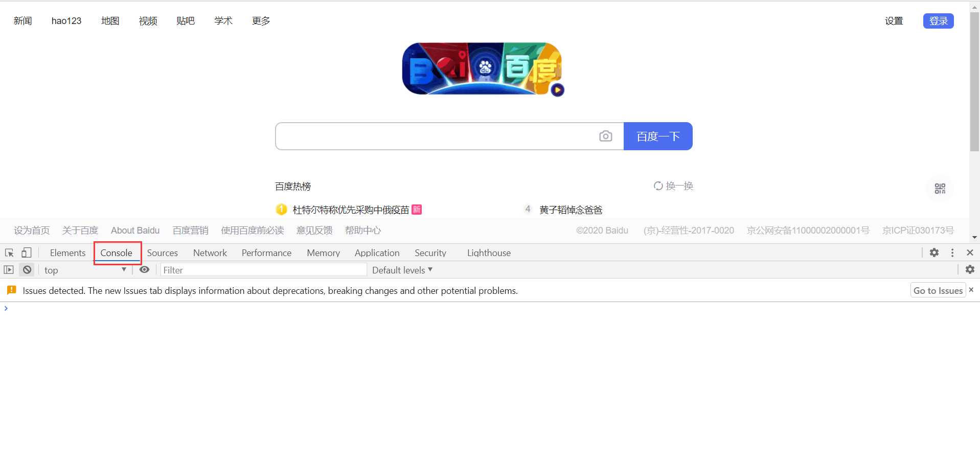Screen dimensions: 980x461
Task: Open the 设置 menu
Action: coord(894,21)
